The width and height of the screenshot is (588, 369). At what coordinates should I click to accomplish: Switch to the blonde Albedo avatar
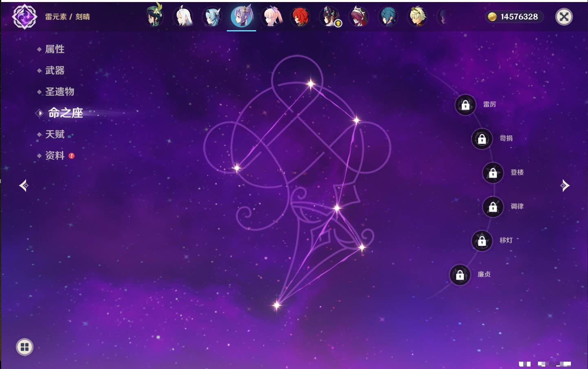[418, 17]
